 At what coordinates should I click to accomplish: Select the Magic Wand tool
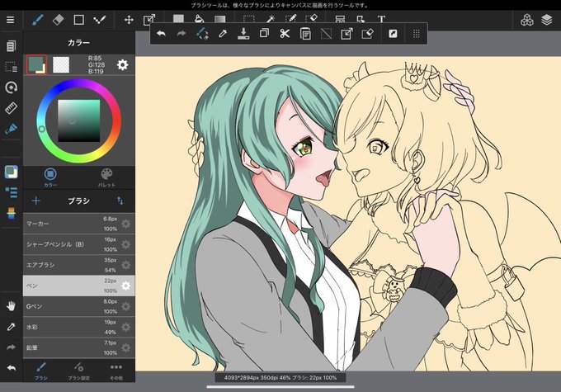pyautogui.click(x=270, y=19)
